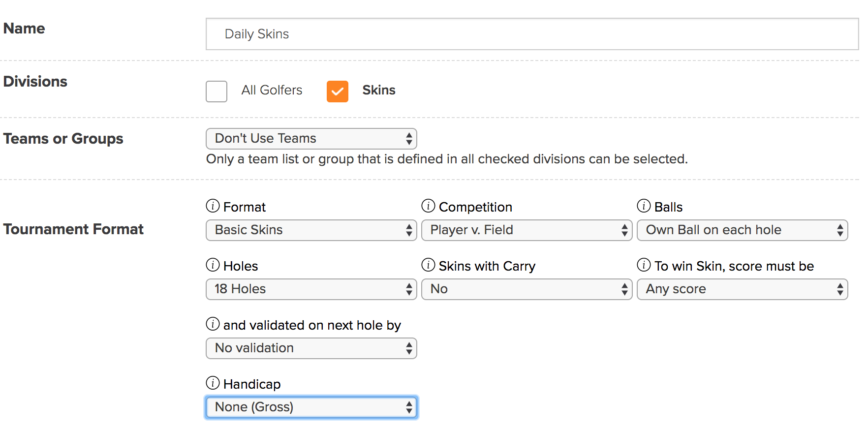Click the info icon beside Holes
Viewport: 868px width, 430px height.
(x=213, y=265)
